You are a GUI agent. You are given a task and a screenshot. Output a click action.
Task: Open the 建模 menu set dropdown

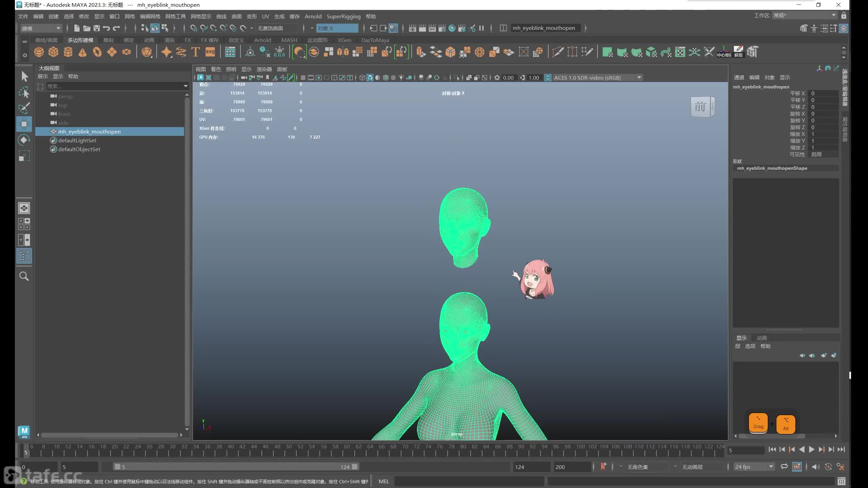point(41,28)
